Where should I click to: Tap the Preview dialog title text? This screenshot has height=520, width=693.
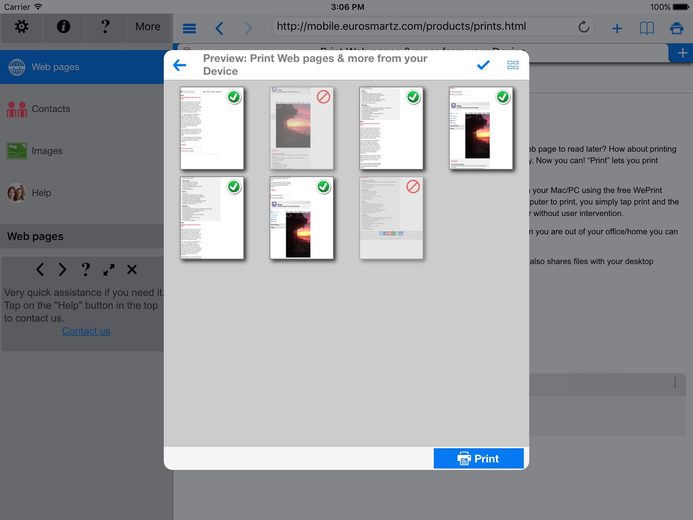click(x=315, y=65)
